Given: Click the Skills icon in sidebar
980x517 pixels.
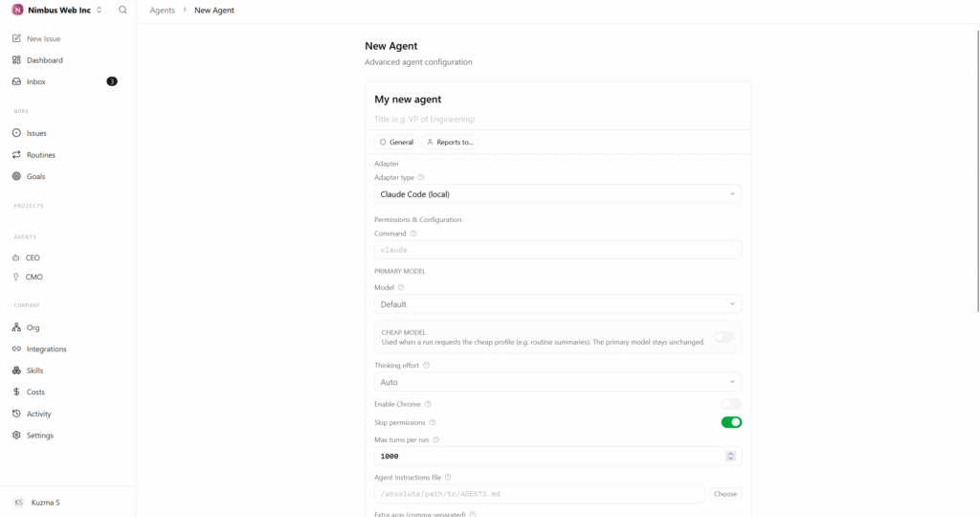Looking at the screenshot, I should tap(16, 371).
